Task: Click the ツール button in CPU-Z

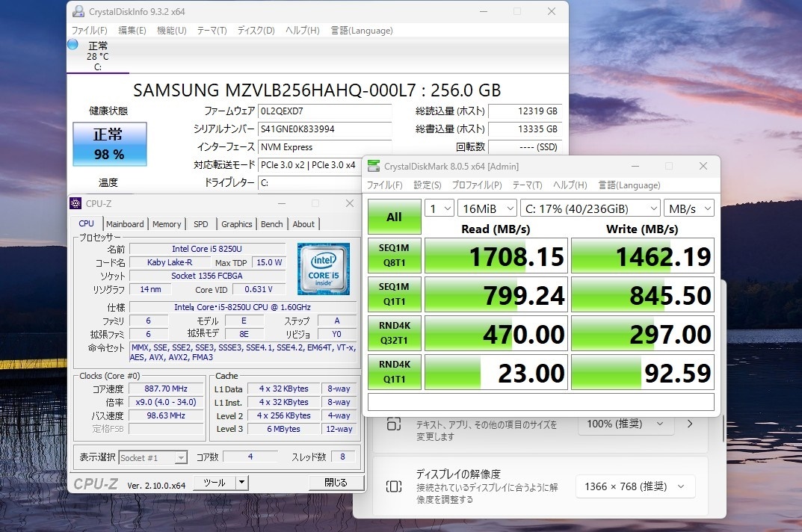Action: (x=215, y=483)
